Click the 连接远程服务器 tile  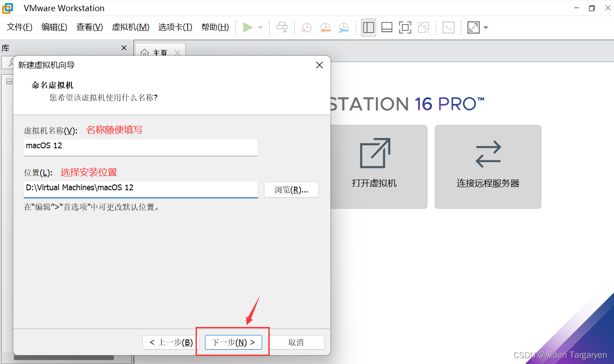pos(488,167)
